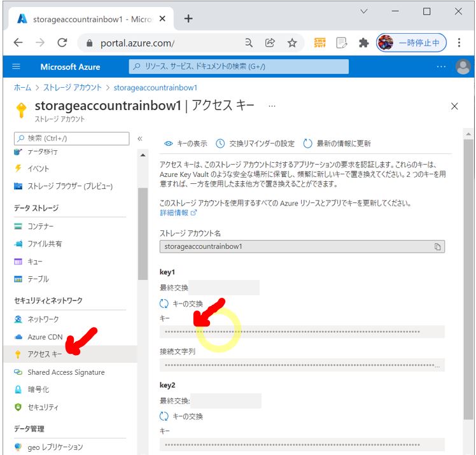Copy the storage account name to clipboard

point(437,246)
